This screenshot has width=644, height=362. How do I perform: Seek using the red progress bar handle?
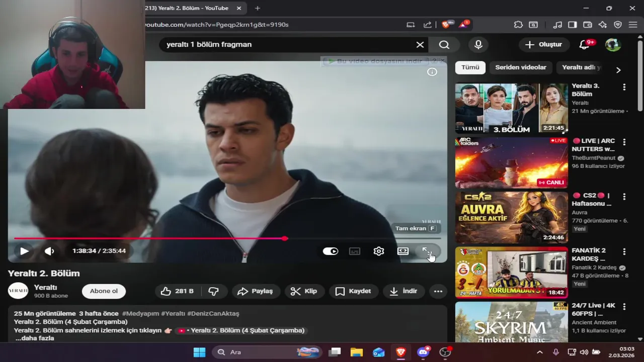point(285,238)
